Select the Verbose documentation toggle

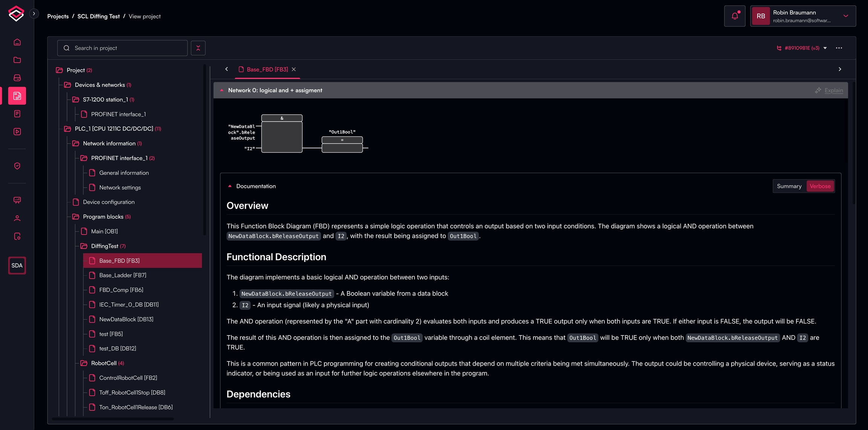point(820,186)
